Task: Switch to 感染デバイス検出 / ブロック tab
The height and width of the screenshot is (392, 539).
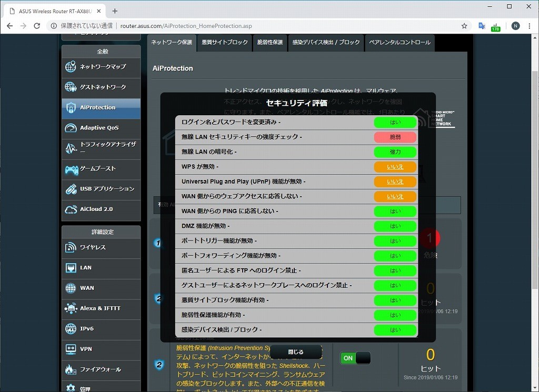Action: point(326,43)
